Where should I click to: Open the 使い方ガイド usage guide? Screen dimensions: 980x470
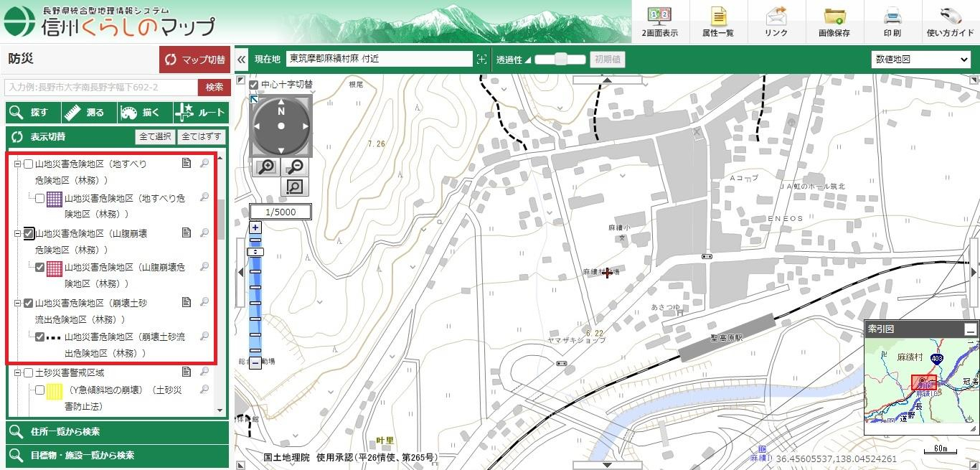point(950,22)
